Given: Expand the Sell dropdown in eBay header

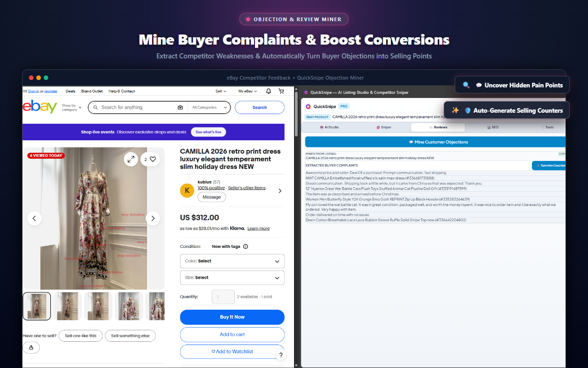Looking at the screenshot, I should pyautogui.click(x=221, y=91).
